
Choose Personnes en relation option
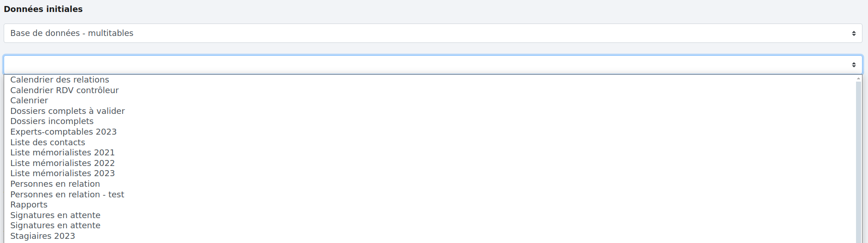[55, 184]
